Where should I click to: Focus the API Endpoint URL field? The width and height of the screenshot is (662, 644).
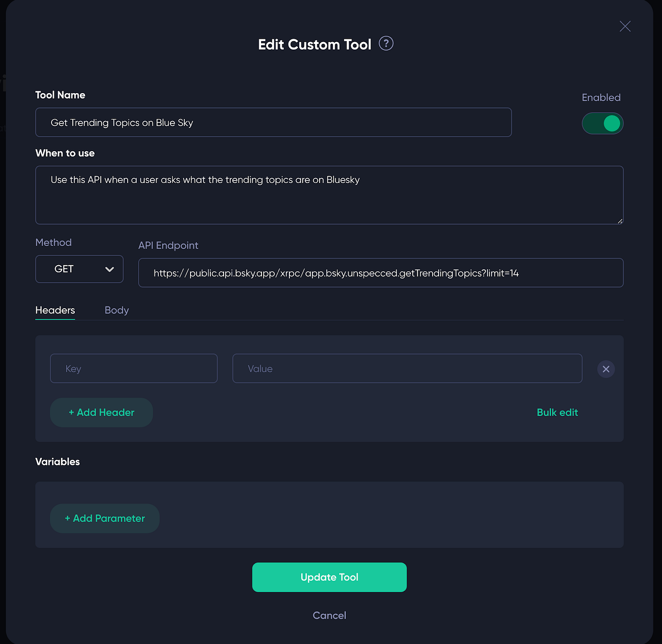tap(381, 273)
